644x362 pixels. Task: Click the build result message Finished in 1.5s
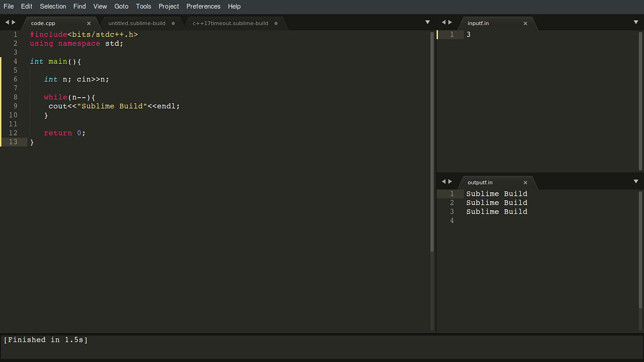point(46,339)
